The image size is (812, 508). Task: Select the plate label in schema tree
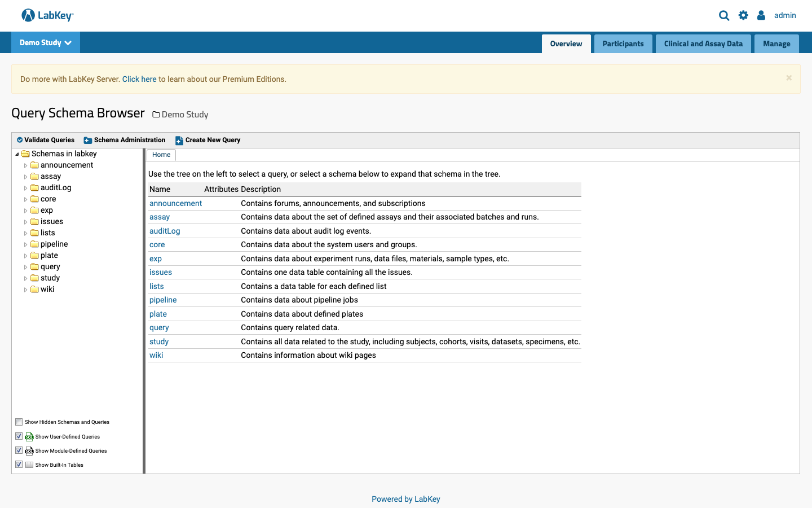click(x=49, y=255)
